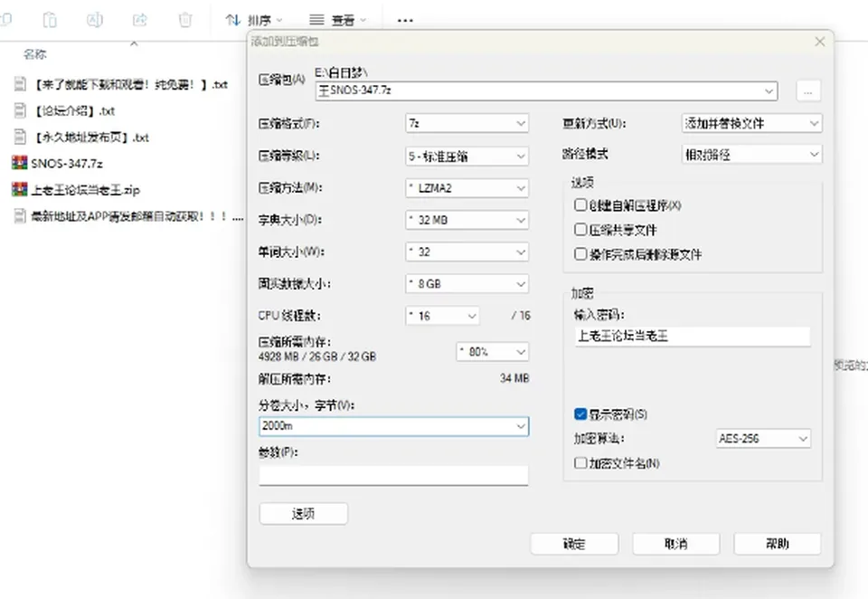Click the delete trash icon in Explorer toolbar
This screenshot has width=868, height=599.
(185, 21)
